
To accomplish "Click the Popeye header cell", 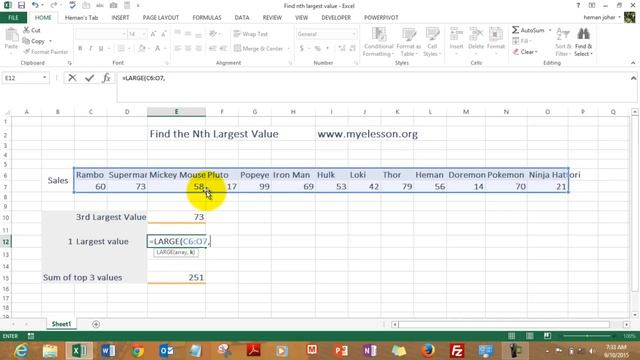I will (255, 175).
